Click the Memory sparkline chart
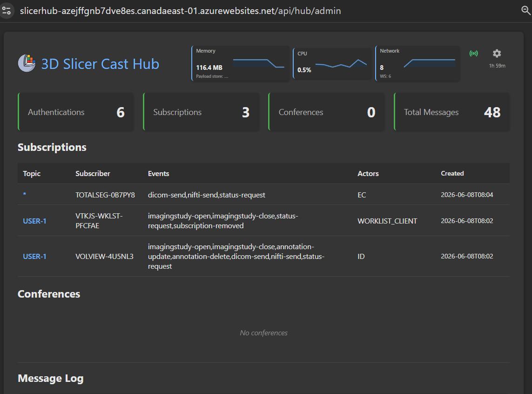 pos(258,63)
